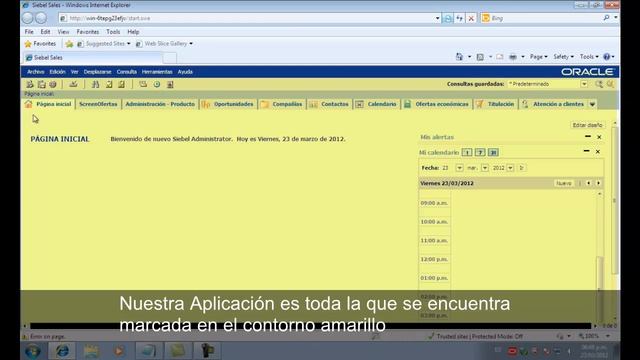Open the Contactos tab
The image size is (640, 360).
329,104
